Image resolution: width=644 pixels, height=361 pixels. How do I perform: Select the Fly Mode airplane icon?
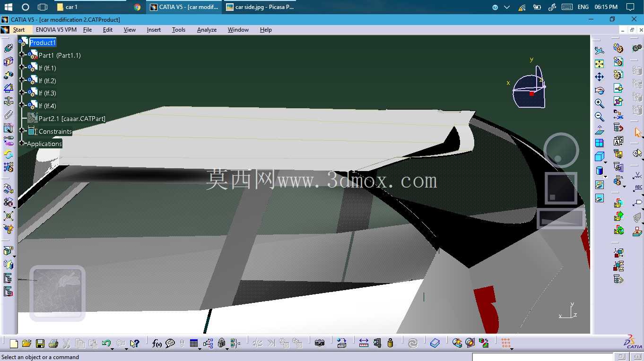coord(600,51)
